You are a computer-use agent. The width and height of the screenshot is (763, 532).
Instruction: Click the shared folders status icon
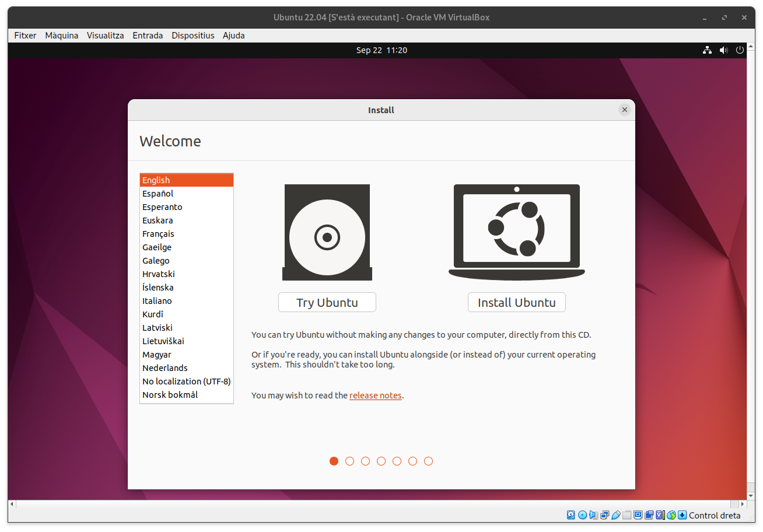coord(627,515)
